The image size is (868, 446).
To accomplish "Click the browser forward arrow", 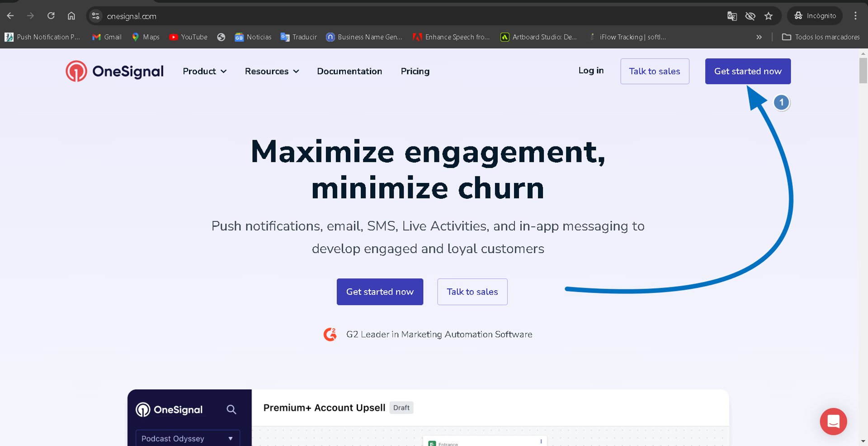I will (x=30, y=16).
